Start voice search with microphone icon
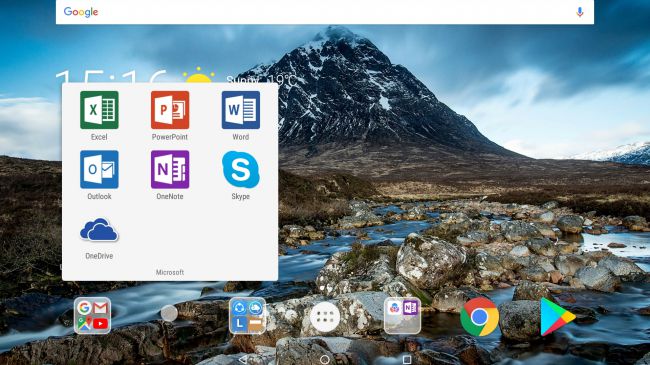Screen dimensions: 650x365 580,12
